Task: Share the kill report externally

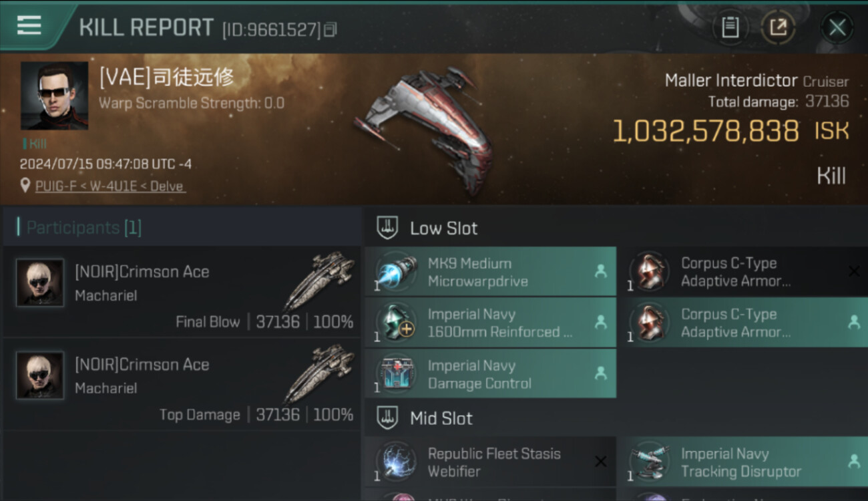Action: 779,27
